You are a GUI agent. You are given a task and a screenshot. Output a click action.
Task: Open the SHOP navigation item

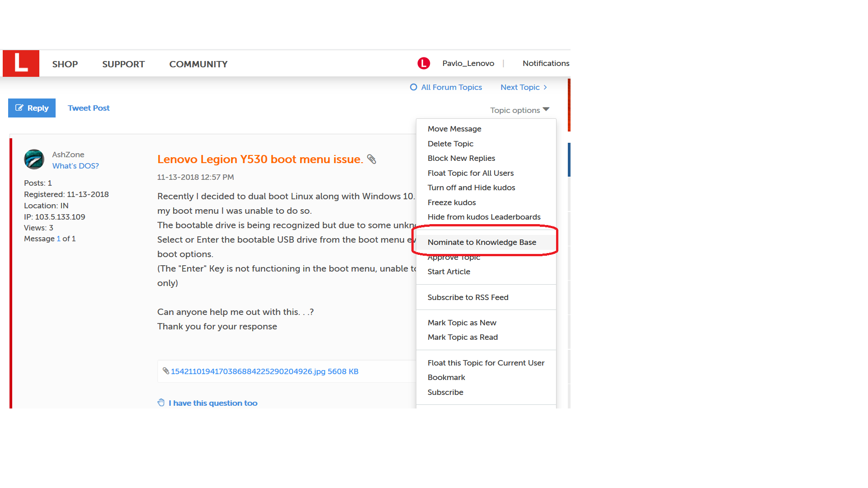pos(65,64)
